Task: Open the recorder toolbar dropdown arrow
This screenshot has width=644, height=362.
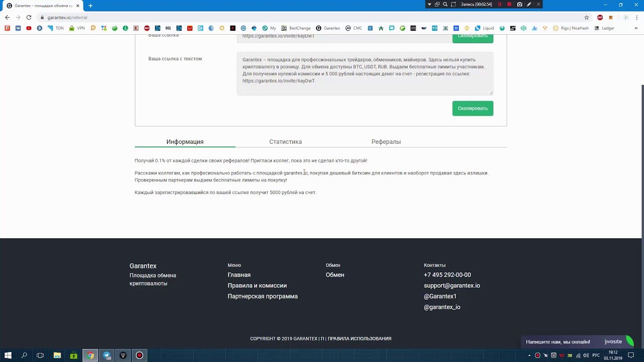Action: (429, 4)
